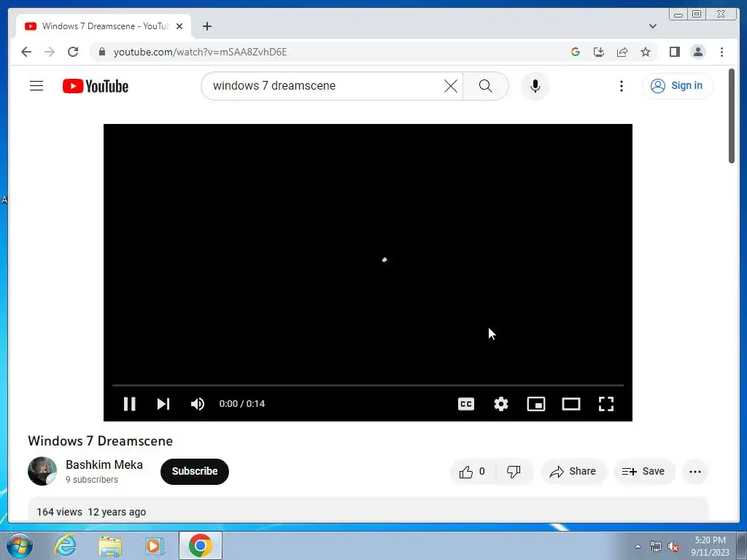Open YouTube settings three-dot menu
Screen dimensions: 747x560
point(622,86)
